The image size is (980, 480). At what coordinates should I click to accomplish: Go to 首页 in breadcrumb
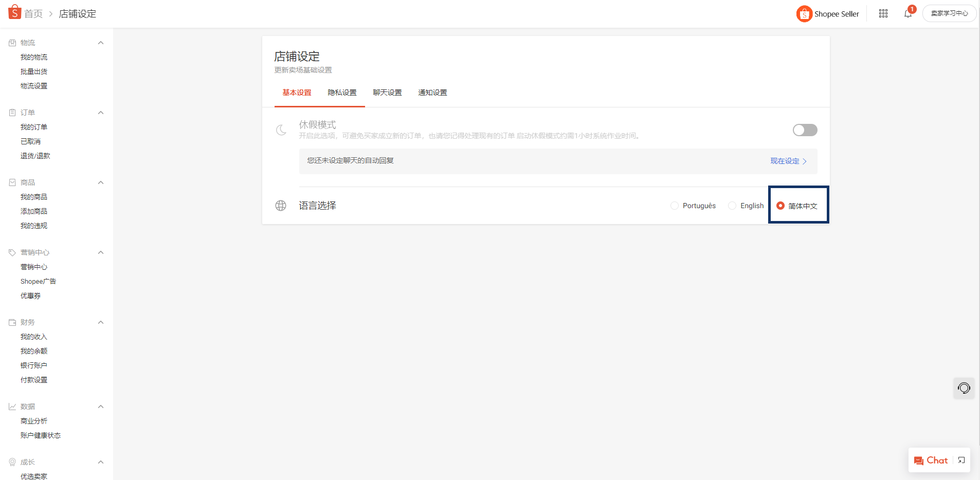pos(33,14)
